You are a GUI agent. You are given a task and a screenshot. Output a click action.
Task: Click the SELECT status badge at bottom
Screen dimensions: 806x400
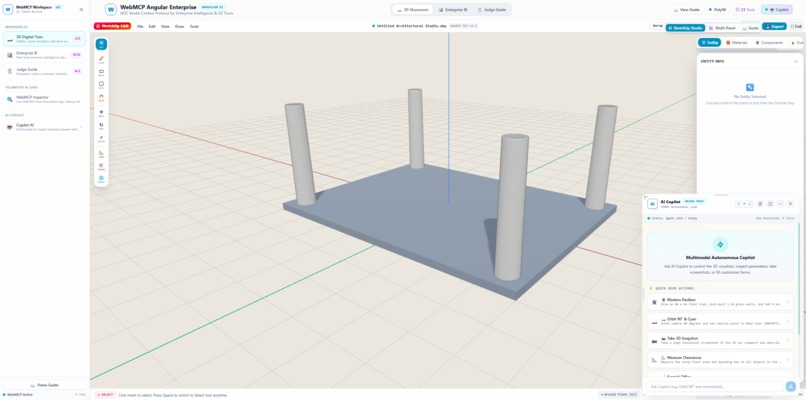pyautogui.click(x=105, y=395)
